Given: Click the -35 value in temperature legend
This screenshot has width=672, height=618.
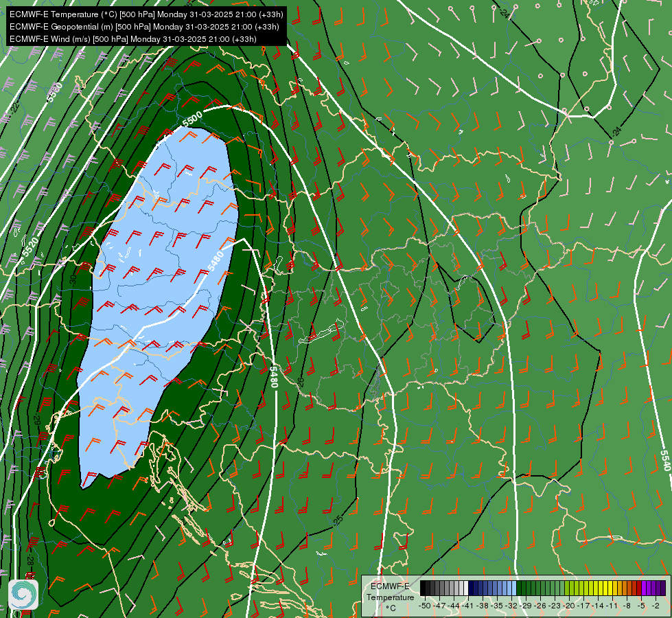Looking at the screenshot, I should tap(496, 606).
